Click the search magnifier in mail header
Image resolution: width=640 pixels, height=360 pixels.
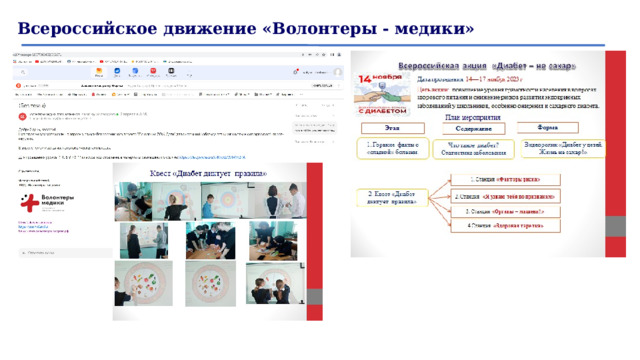tap(23, 72)
